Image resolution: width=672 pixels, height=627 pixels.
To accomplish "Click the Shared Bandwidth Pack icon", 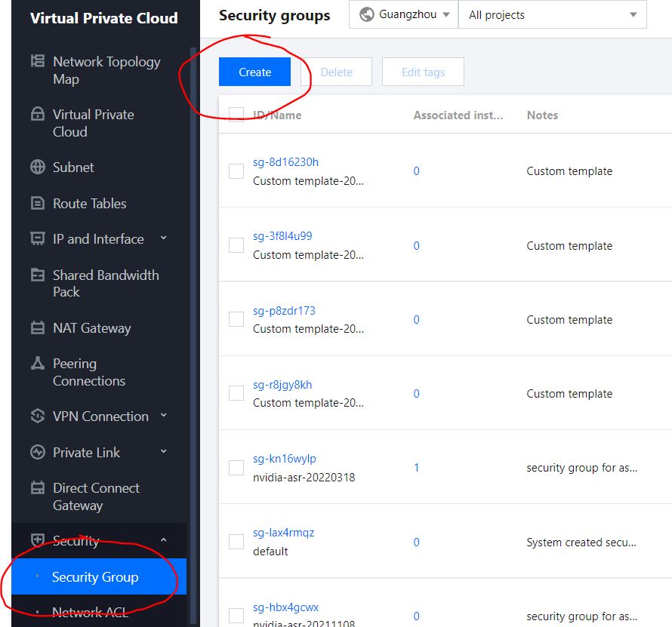I will pos(38,275).
